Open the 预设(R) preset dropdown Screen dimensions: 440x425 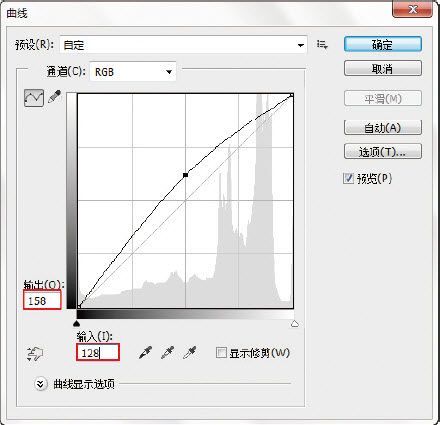point(184,45)
